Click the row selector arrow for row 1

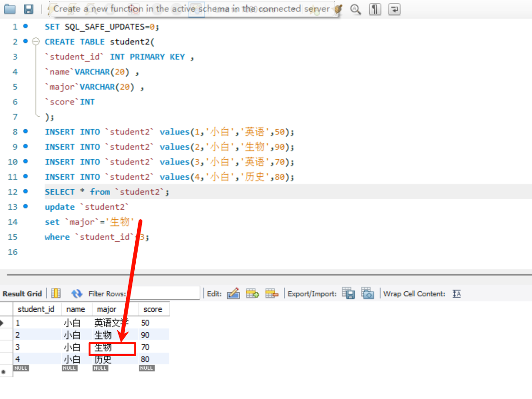(x=3, y=323)
